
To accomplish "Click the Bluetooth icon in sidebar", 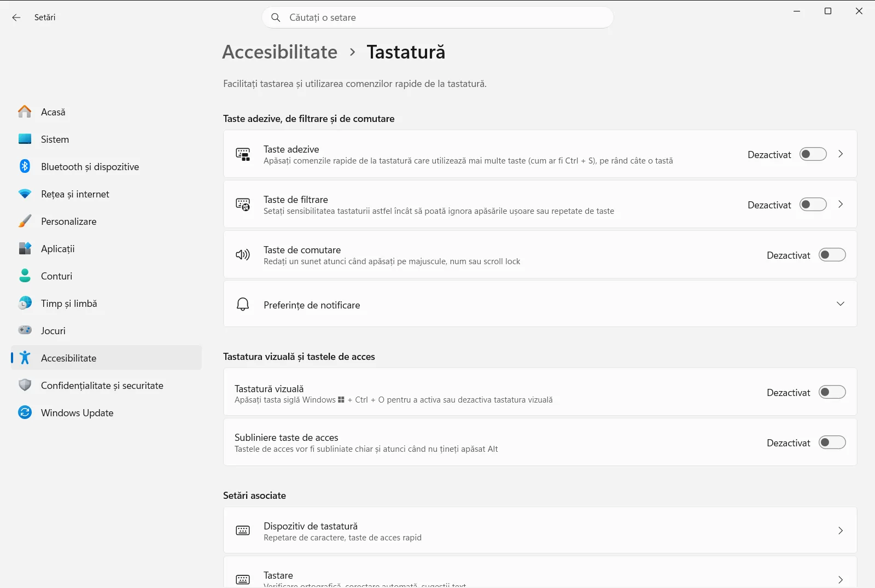I will tap(25, 166).
